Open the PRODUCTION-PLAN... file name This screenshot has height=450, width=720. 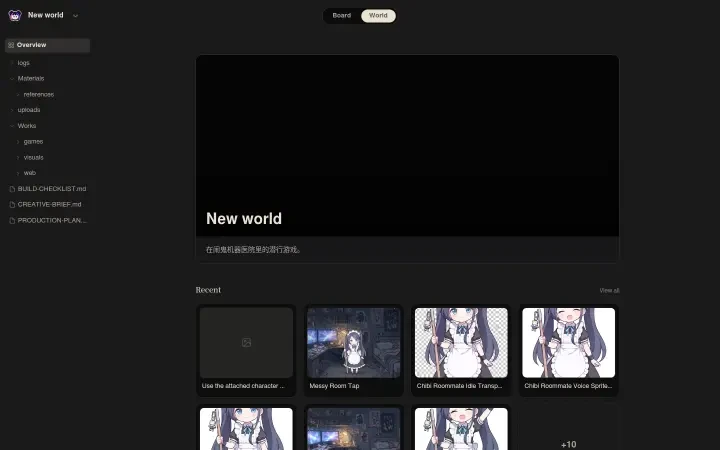tap(52, 220)
